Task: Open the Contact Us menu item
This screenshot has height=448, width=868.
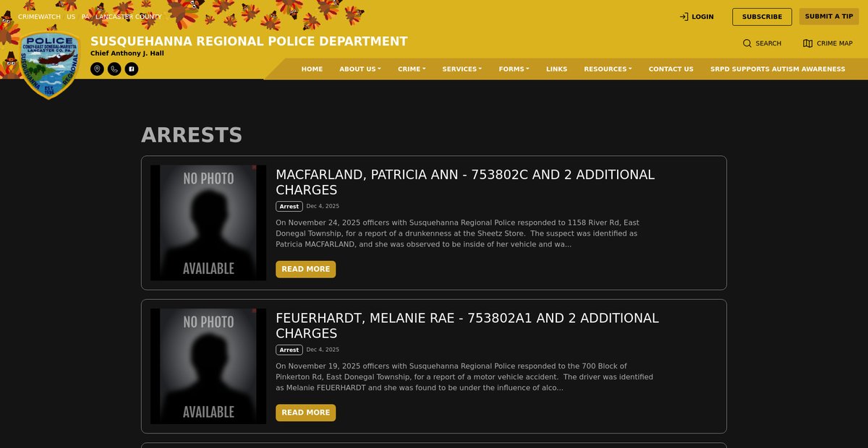Action: coord(671,69)
